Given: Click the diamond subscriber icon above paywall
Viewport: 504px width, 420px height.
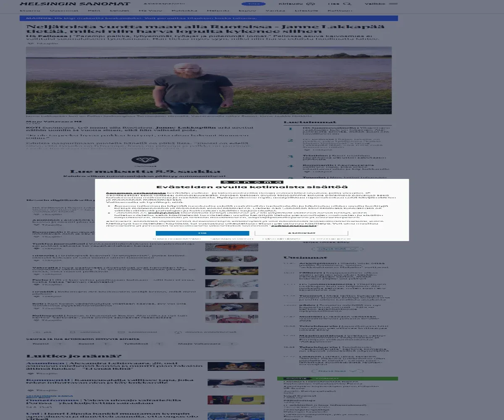Looking at the screenshot, I should click(x=145, y=160).
